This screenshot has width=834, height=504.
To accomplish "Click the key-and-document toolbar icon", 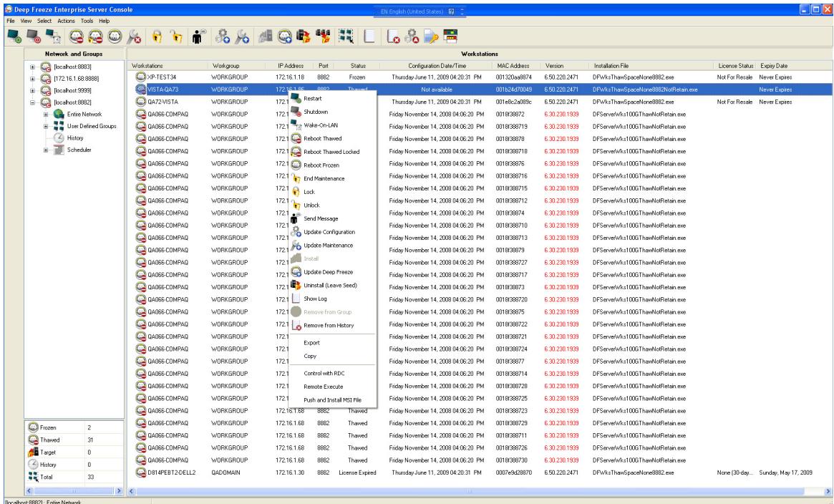I will (431, 36).
